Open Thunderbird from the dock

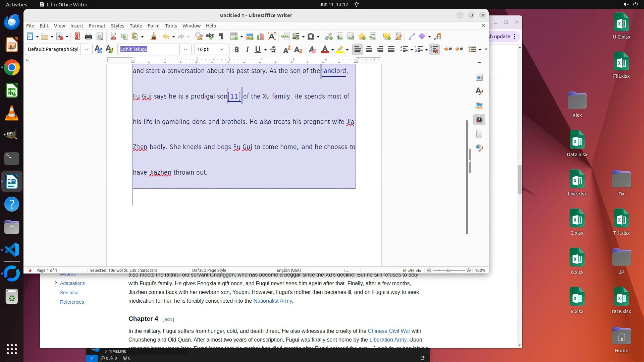[12, 22]
